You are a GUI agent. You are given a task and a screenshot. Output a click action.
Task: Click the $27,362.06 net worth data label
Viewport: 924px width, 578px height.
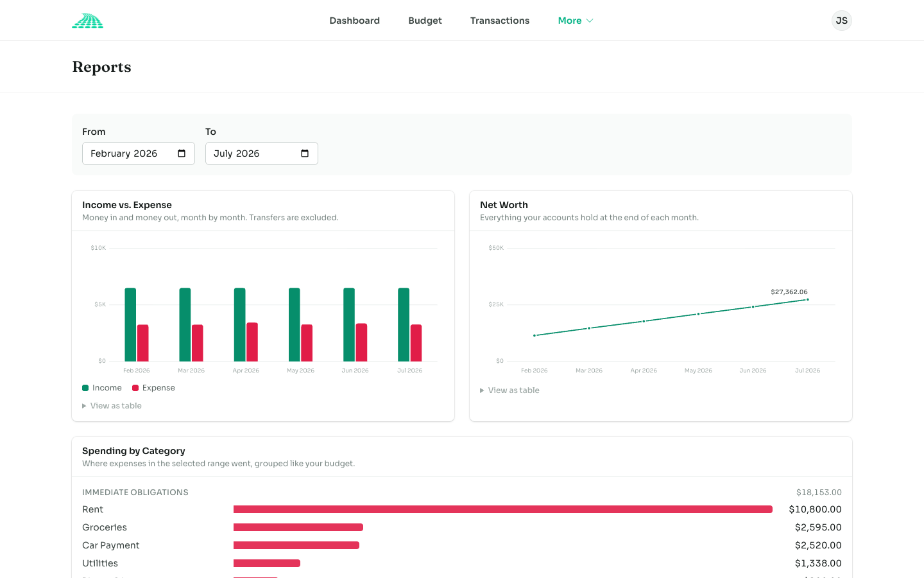coord(789,292)
